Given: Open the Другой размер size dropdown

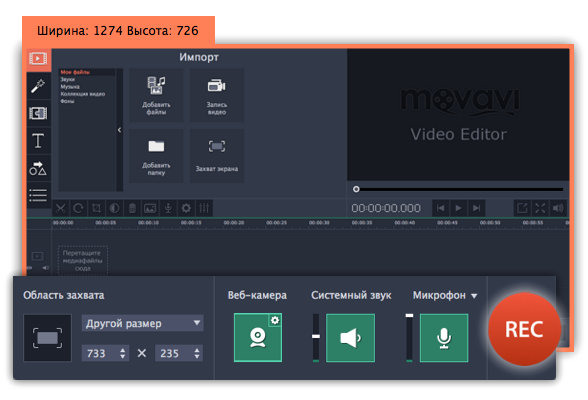Looking at the screenshot, I should [x=142, y=323].
